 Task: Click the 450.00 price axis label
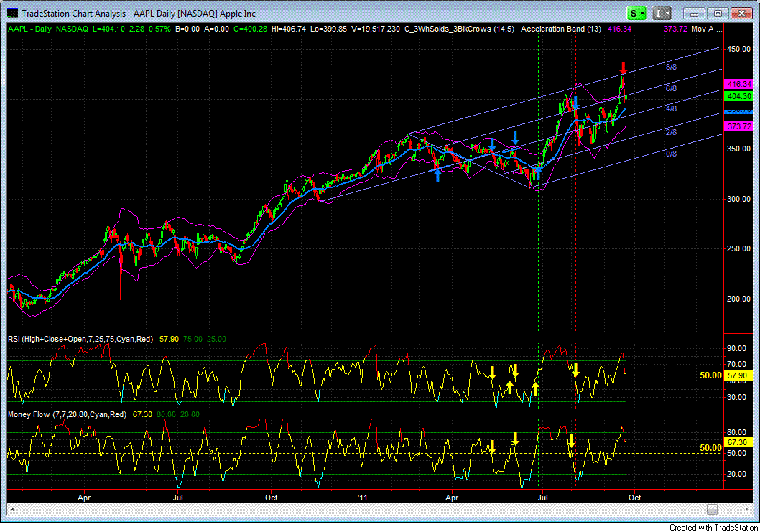click(x=738, y=49)
